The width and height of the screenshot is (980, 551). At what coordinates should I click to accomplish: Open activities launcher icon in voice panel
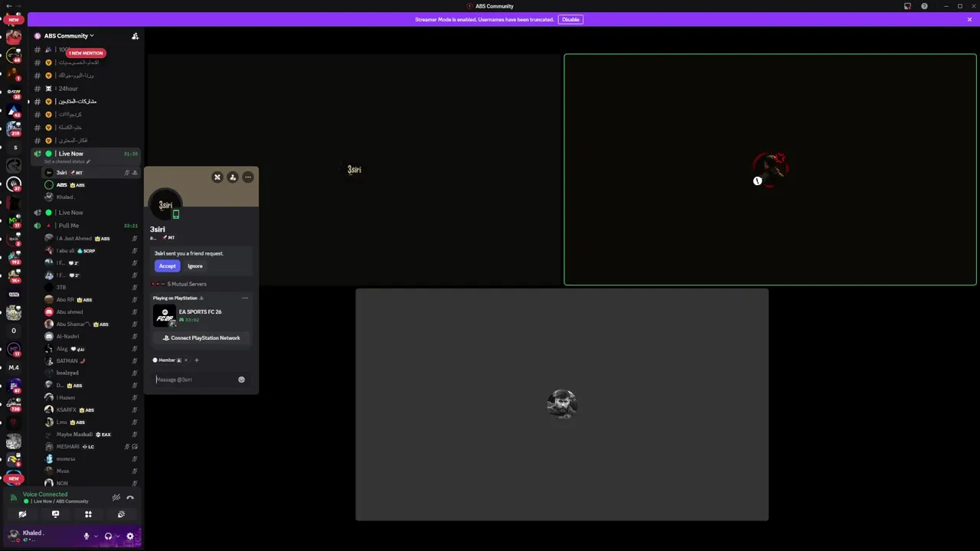[88, 514]
